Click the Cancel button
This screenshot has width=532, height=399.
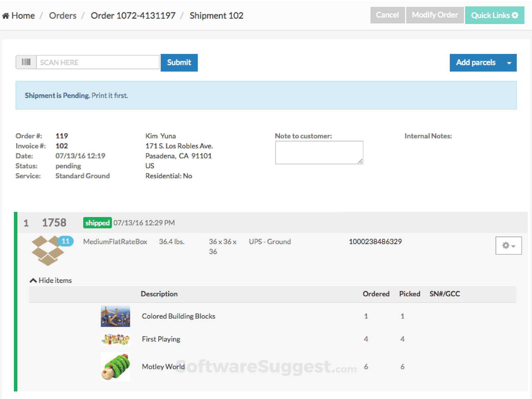[x=387, y=15]
